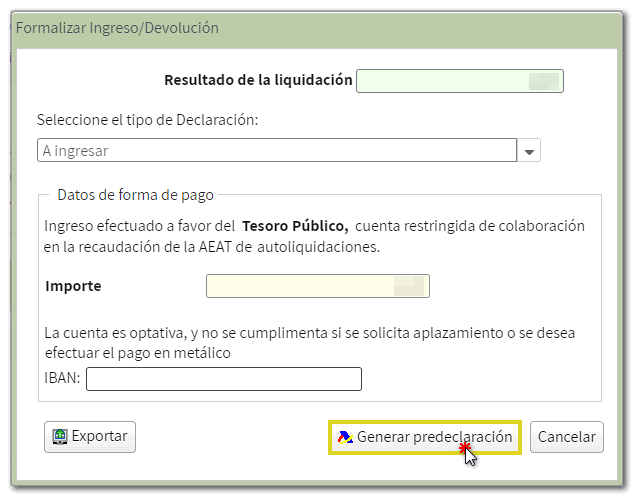
Task: Click the optional account note text
Action: coord(309,342)
